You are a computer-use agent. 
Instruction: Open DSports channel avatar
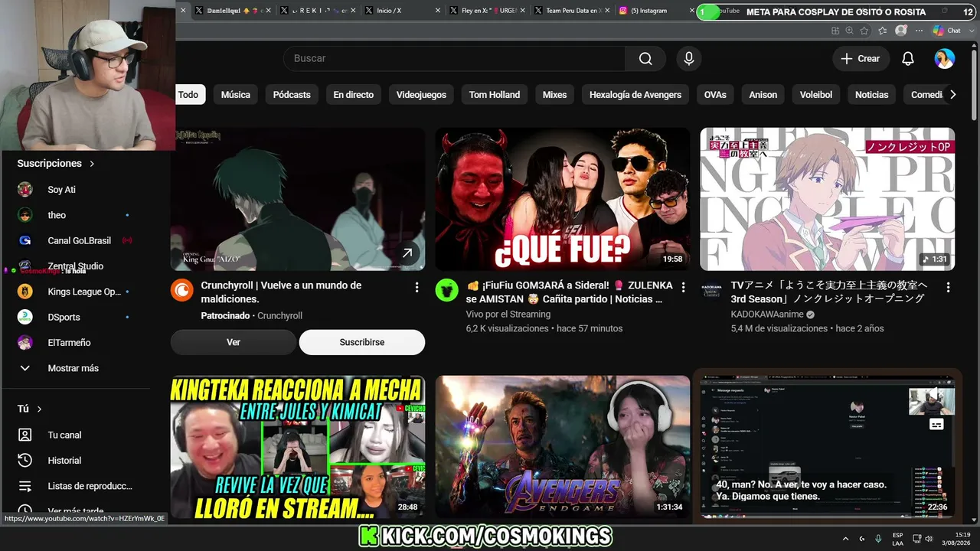coord(25,317)
